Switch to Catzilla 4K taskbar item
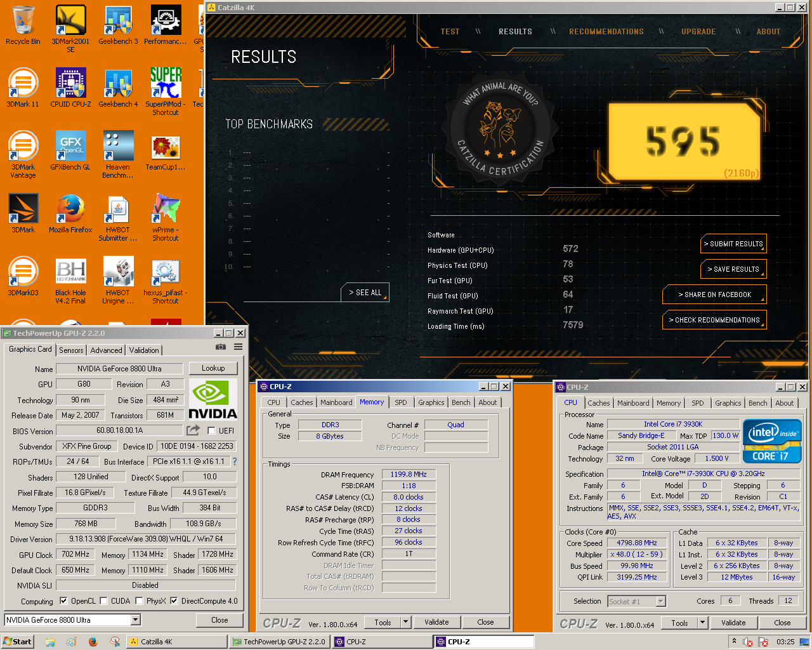 [x=176, y=642]
